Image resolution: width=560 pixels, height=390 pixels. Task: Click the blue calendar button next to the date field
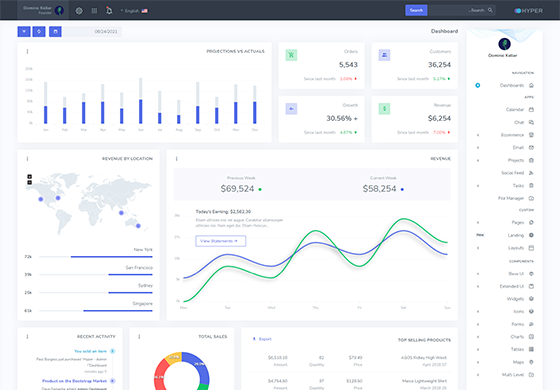point(55,31)
